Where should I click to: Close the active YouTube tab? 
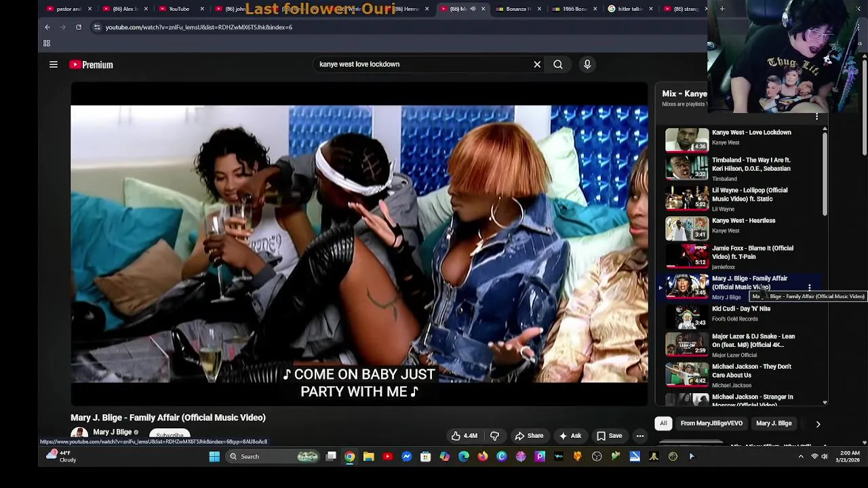tap(484, 9)
